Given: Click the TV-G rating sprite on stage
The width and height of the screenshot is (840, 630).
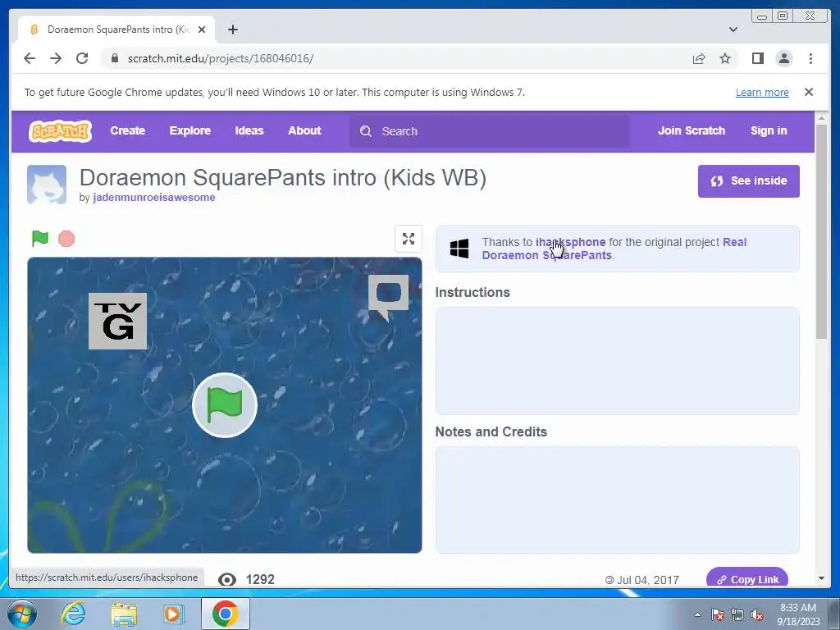Looking at the screenshot, I should point(117,321).
